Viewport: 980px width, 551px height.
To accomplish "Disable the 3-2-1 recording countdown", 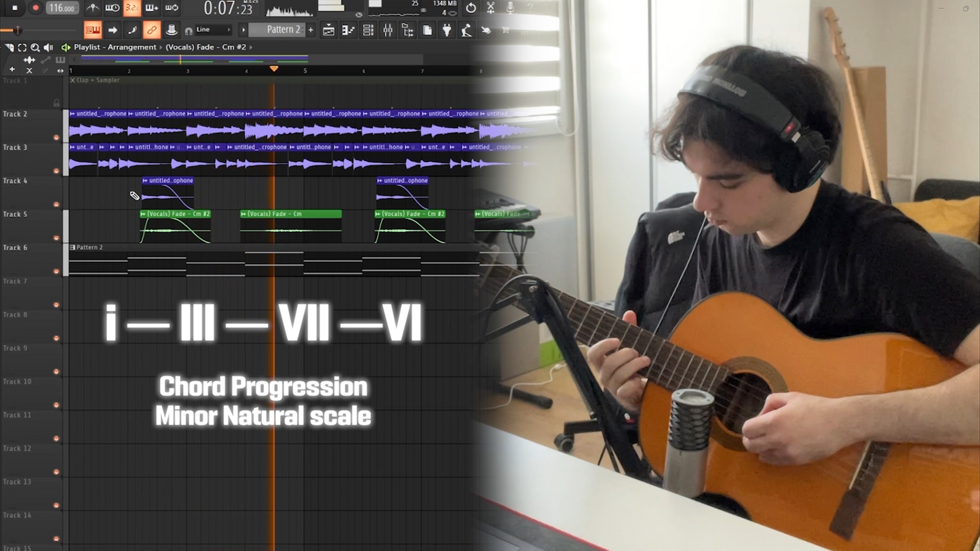I will [x=132, y=8].
